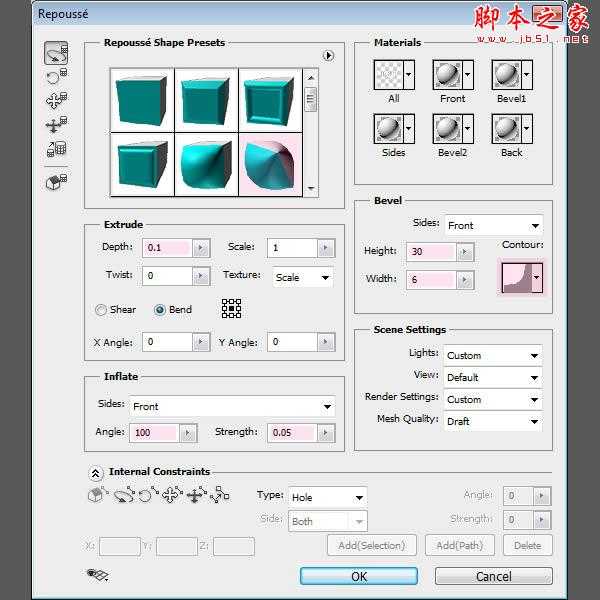Click the bevel Height value field

pos(431,252)
